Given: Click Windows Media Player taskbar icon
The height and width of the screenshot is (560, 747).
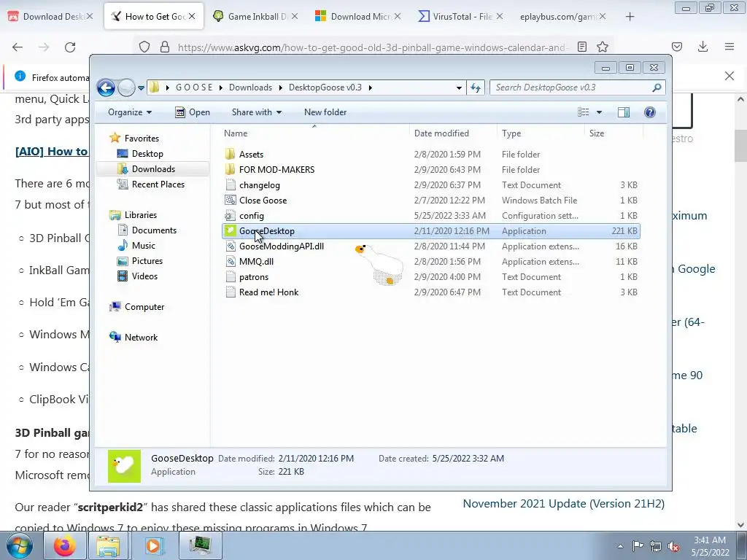Looking at the screenshot, I should [x=153, y=545].
